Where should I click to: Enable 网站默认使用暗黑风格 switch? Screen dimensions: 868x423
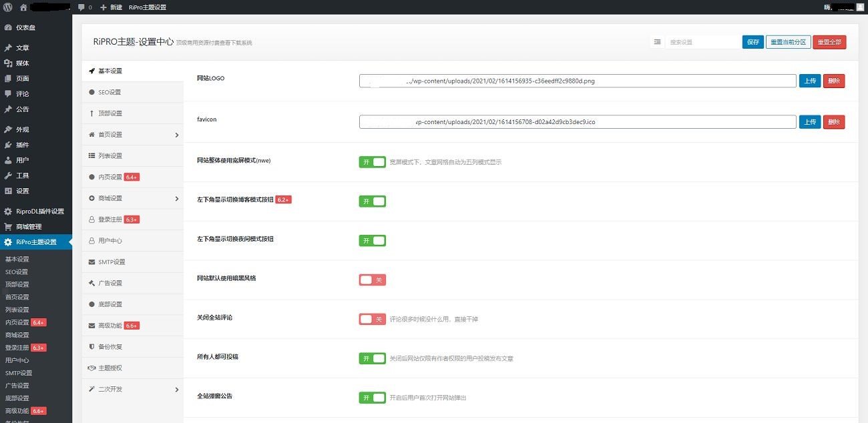(373, 280)
